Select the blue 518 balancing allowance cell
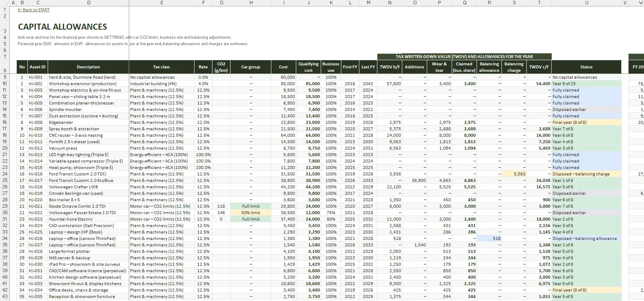 coord(489,238)
